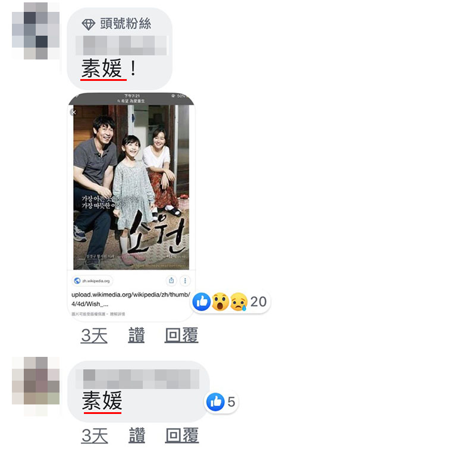The width and height of the screenshot is (476, 455).
Task: Click 讚 under the first comment
Action: (x=136, y=335)
